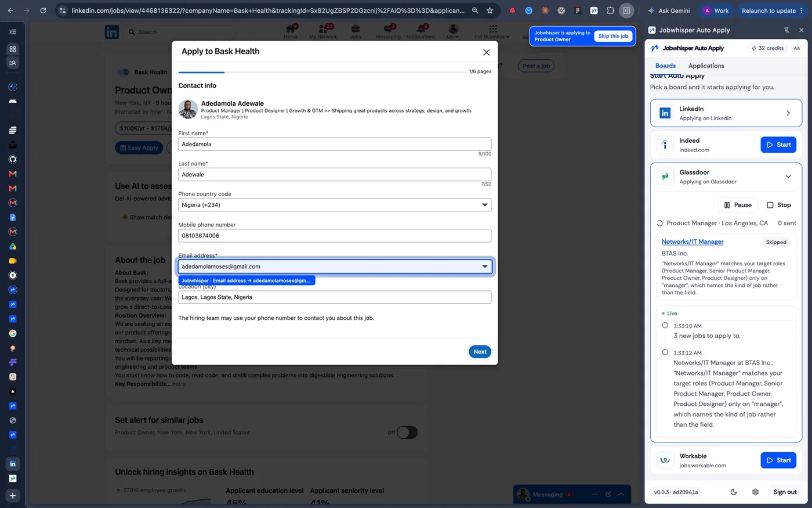Toggle the alert for similar jobs switch
Screen dimensions: 812x508
click(x=407, y=433)
